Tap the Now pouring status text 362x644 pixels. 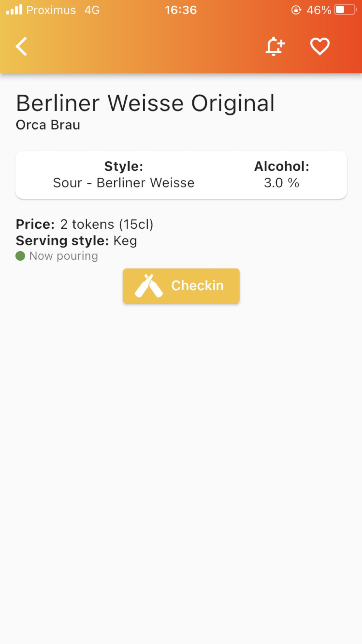pyautogui.click(x=64, y=256)
